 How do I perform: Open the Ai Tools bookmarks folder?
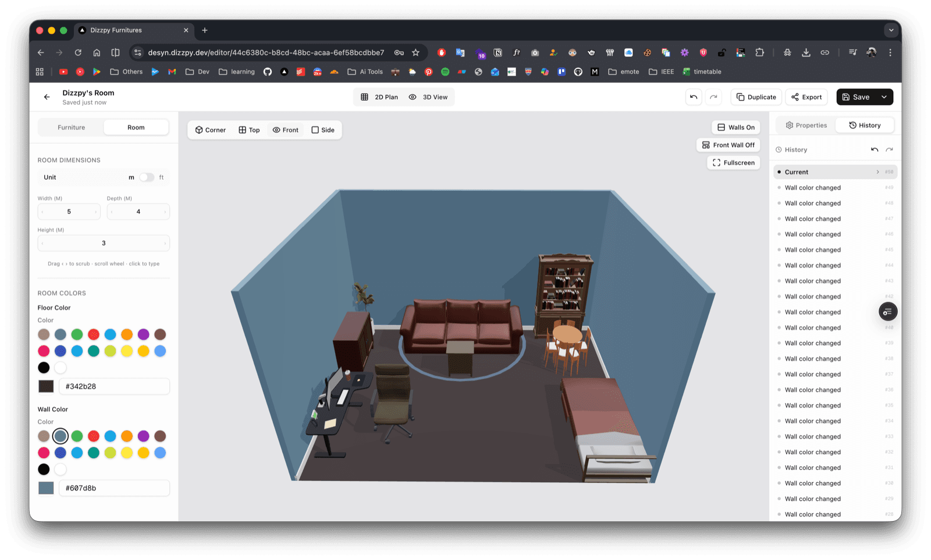[x=365, y=72]
